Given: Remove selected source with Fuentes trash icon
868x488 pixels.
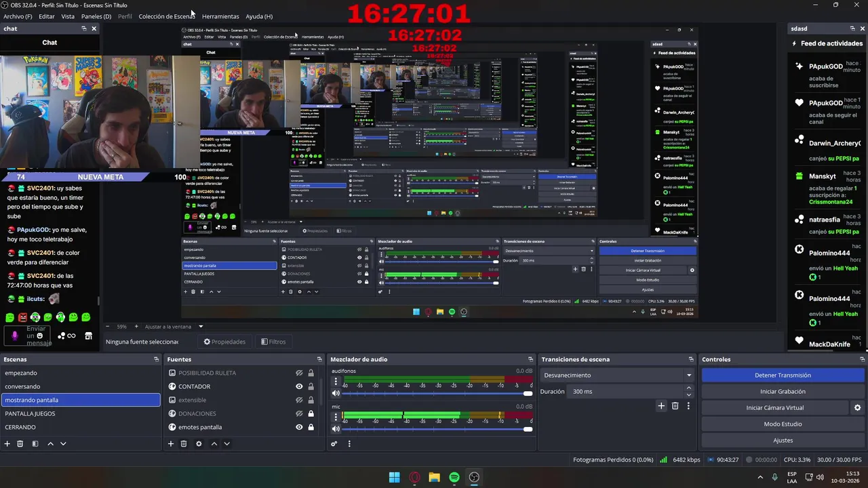Looking at the screenshot, I should click(183, 443).
